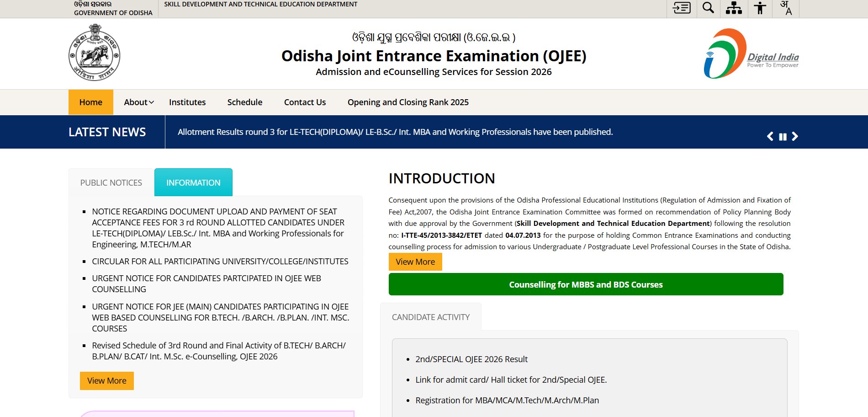Click the skip to main content icon

click(682, 8)
